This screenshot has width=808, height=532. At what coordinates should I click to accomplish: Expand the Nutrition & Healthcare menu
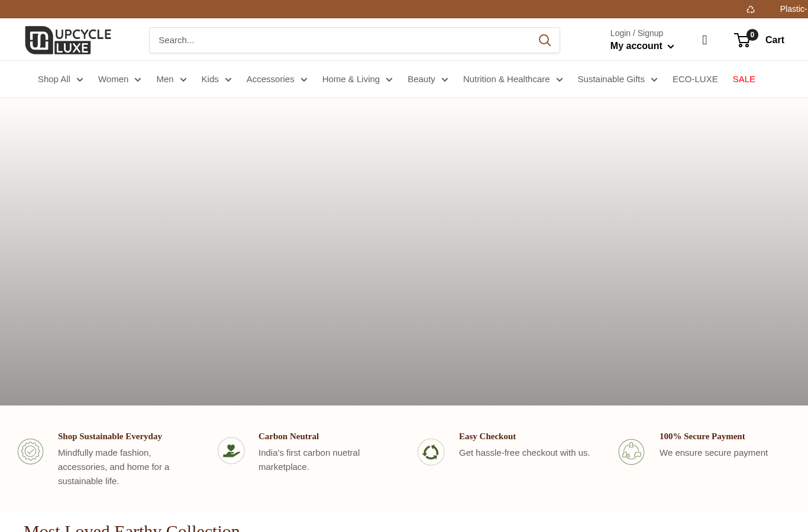click(513, 79)
